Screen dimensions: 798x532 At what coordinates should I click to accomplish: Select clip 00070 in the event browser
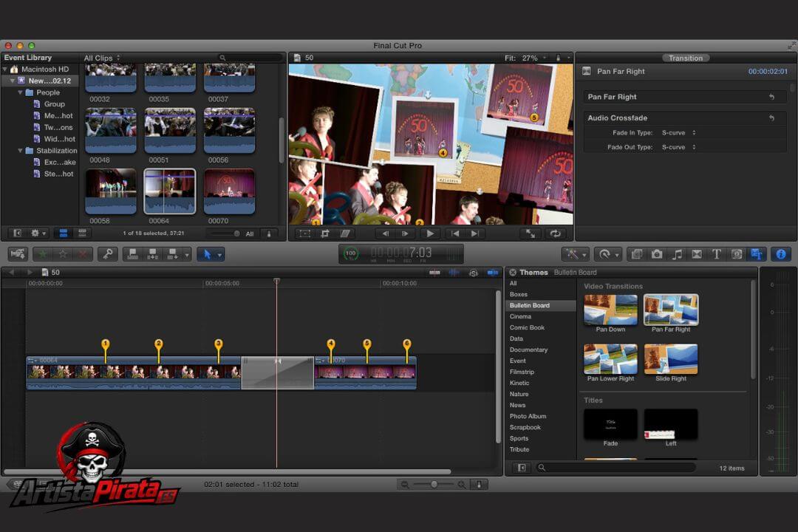(x=229, y=191)
